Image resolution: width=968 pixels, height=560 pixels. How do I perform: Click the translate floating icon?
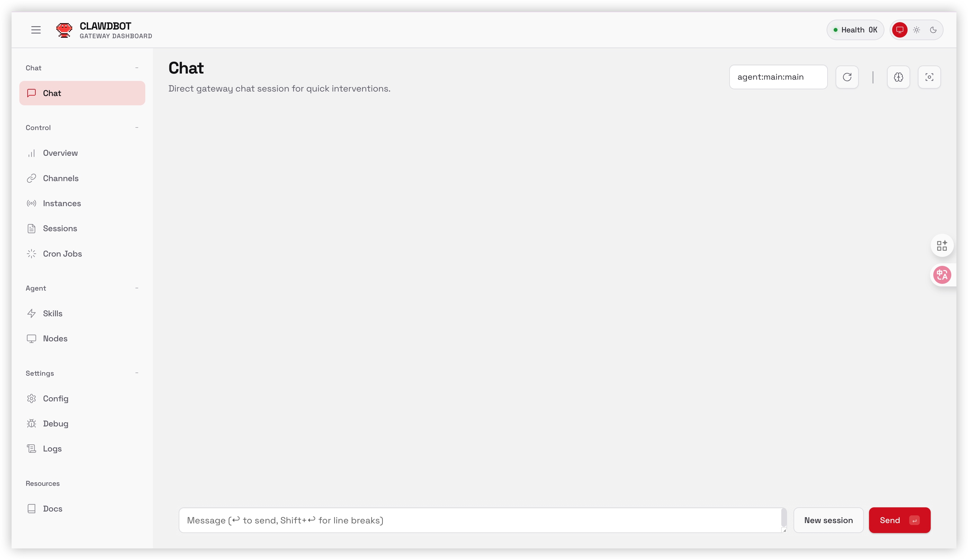pyautogui.click(x=942, y=275)
